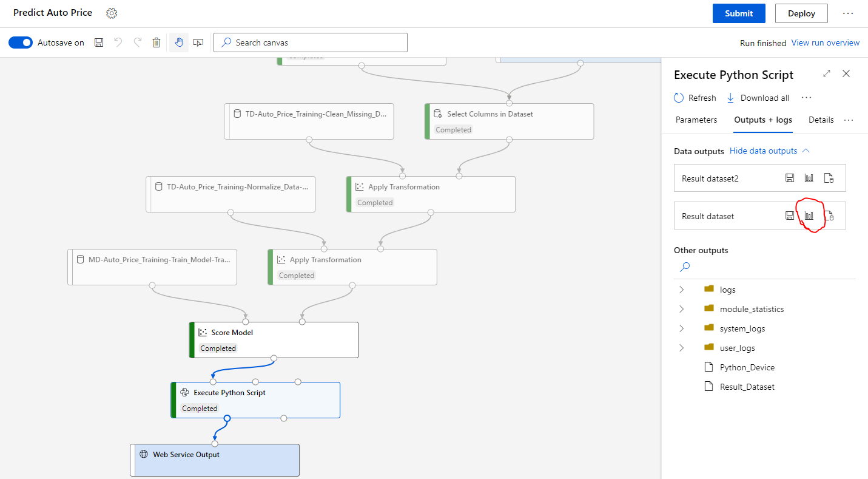The height and width of the screenshot is (479, 868).
Task: Select the logs folder label
Action: click(x=728, y=290)
